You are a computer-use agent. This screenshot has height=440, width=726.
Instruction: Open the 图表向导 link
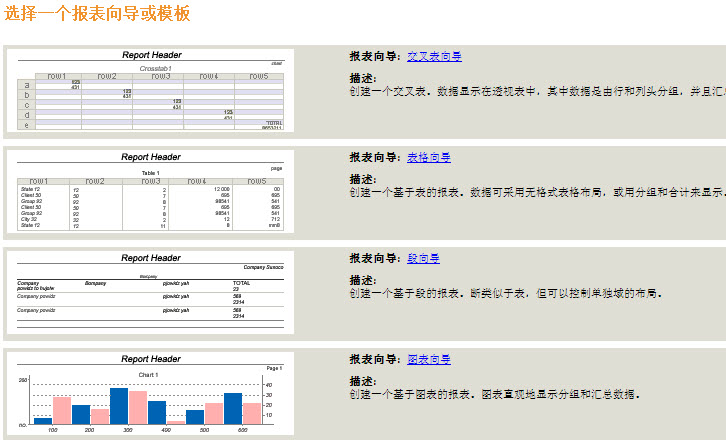(429, 359)
